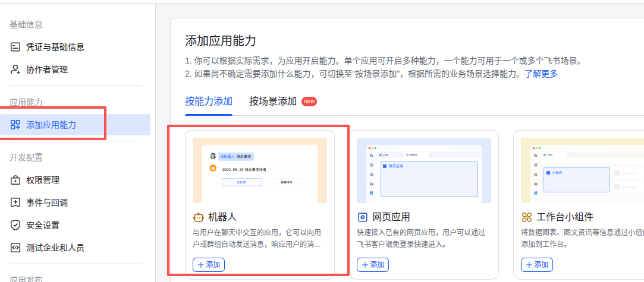The image size is (644, 282).
Task: Switch to the 按场景添加 tab
Action: pyautogui.click(x=273, y=102)
